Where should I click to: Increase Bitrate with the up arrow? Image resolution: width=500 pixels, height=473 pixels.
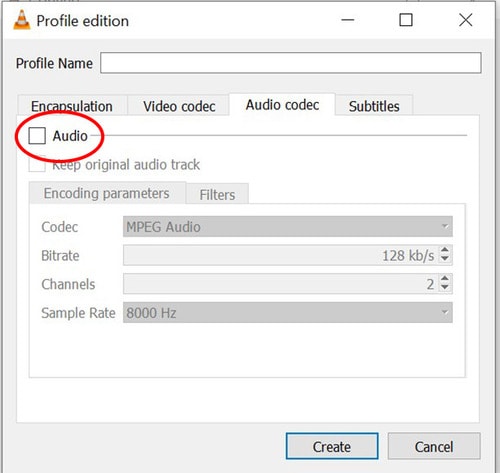click(x=445, y=250)
